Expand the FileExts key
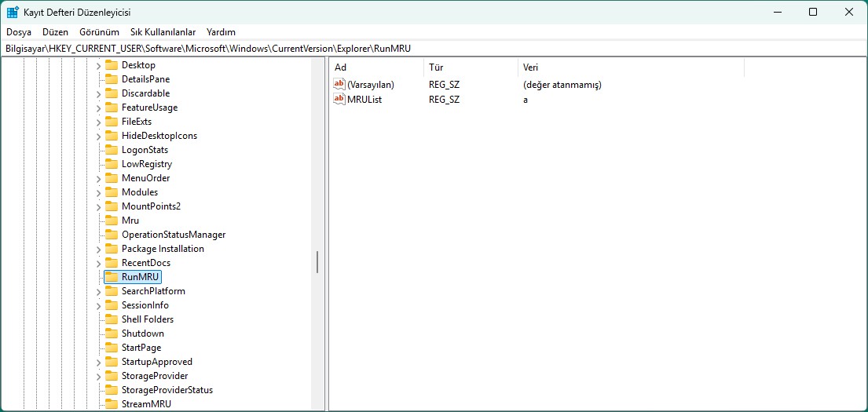 click(98, 122)
